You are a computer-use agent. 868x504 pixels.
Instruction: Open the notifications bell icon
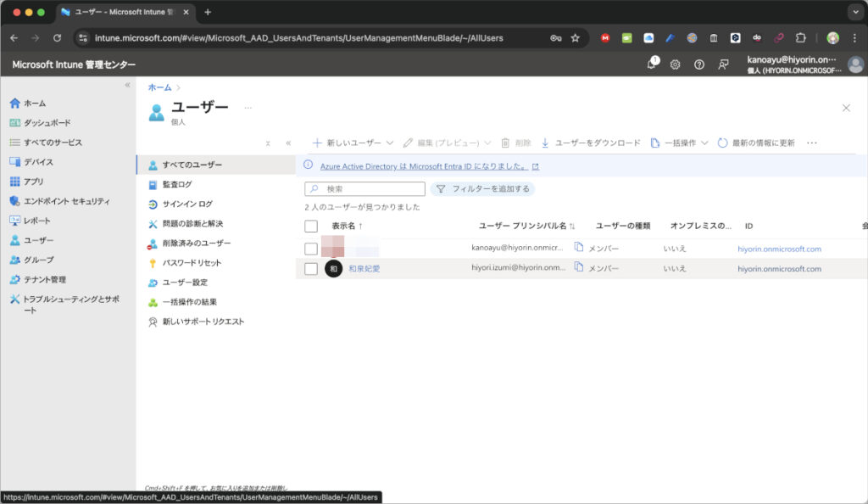652,64
